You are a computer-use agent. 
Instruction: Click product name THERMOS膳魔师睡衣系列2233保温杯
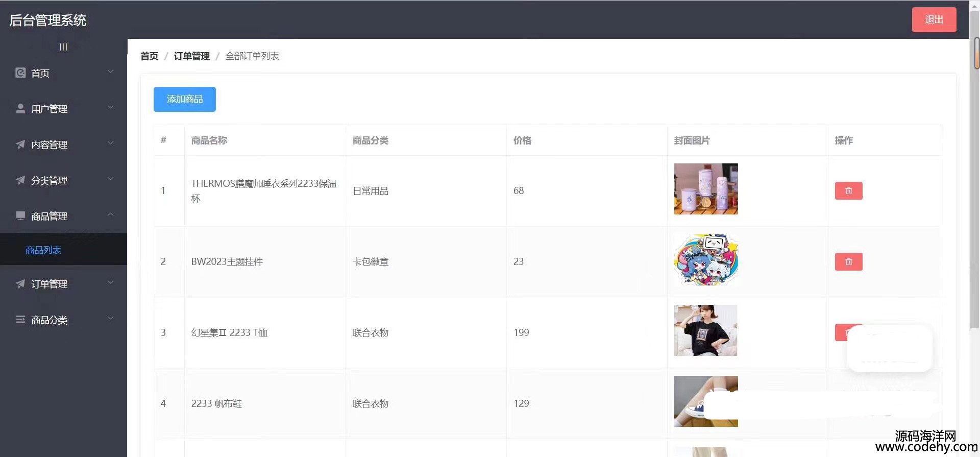point(264,191)
